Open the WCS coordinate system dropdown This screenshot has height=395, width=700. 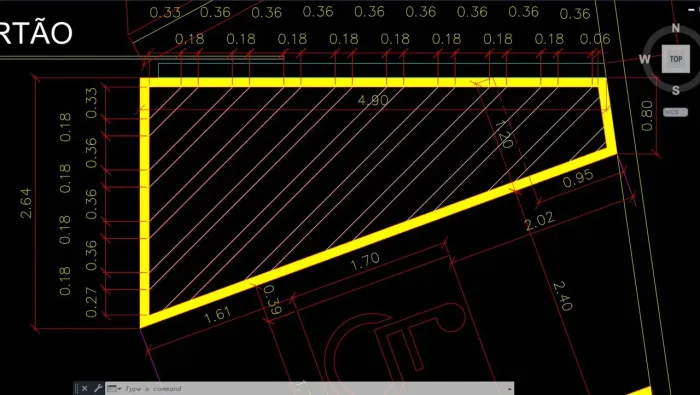(675, 112)
